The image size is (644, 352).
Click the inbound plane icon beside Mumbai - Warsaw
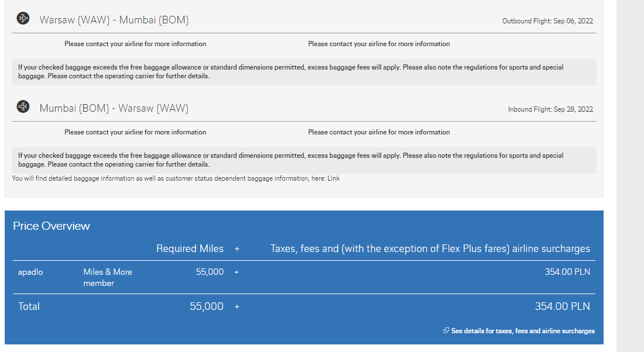23,106
